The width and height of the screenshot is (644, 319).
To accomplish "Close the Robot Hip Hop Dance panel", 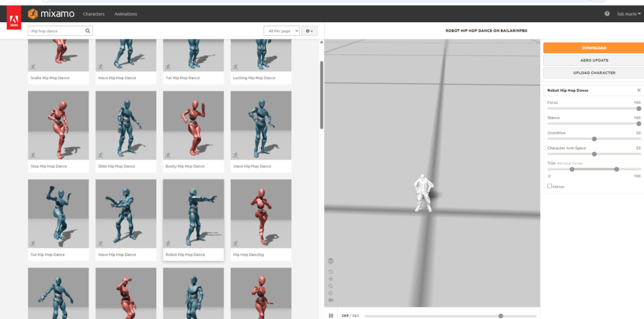I will [x=639, y=90].
